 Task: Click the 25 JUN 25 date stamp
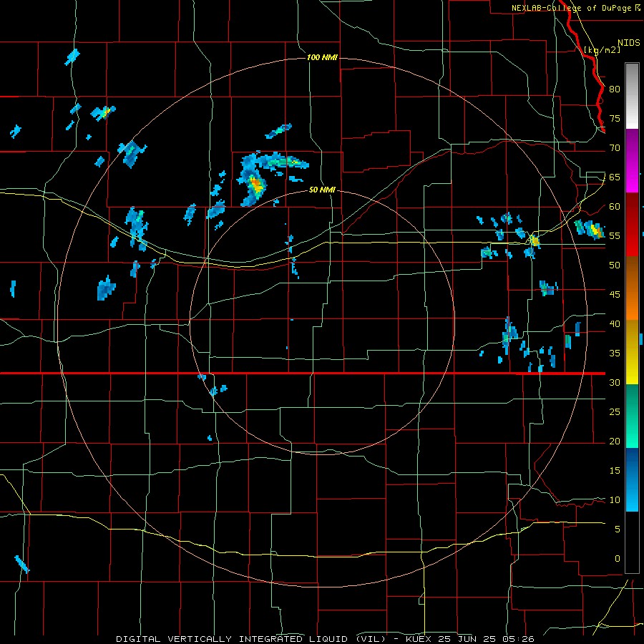[469, 639]
